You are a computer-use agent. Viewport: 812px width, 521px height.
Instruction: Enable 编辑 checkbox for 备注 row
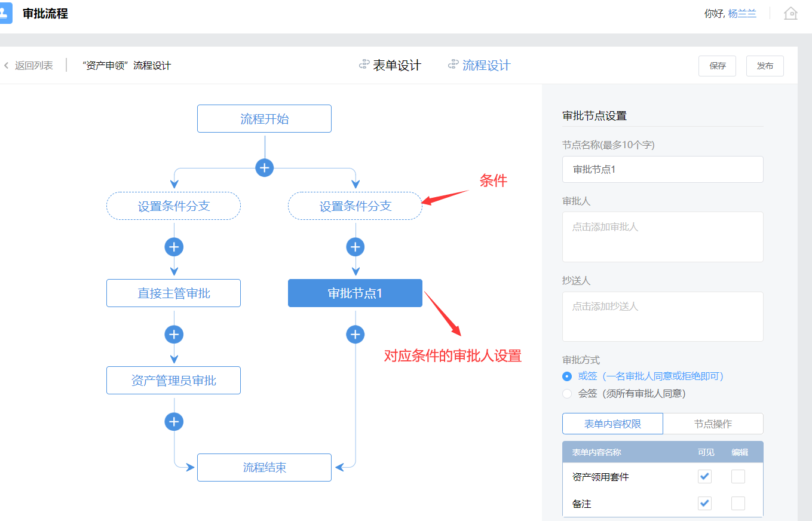pos(739,503)
